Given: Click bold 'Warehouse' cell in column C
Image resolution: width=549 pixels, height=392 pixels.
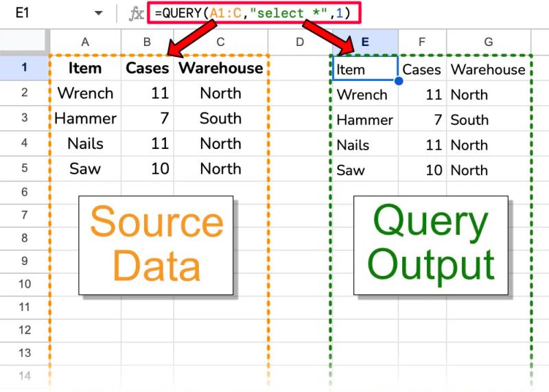Looking at the screenshot, I should [x=220, y=68].
